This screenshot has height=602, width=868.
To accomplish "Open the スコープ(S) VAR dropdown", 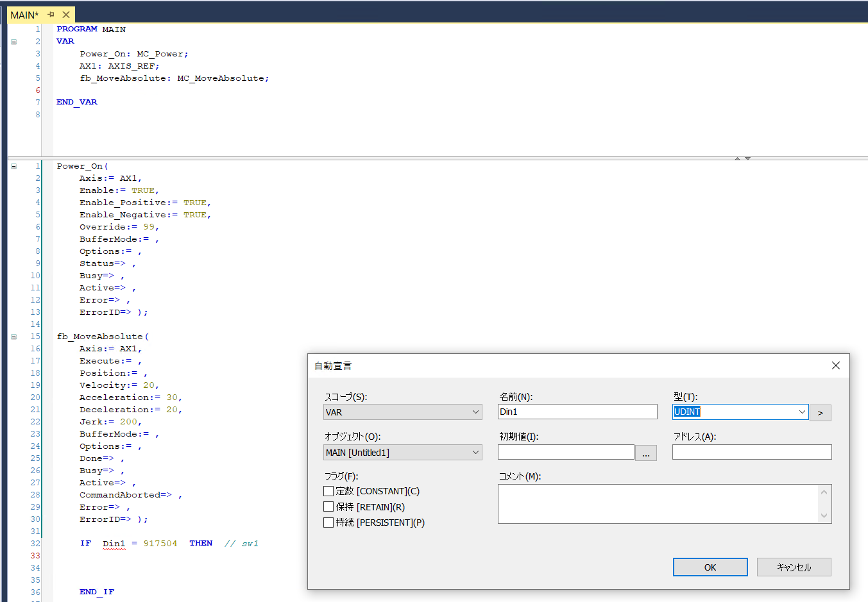I will point(403,412).
